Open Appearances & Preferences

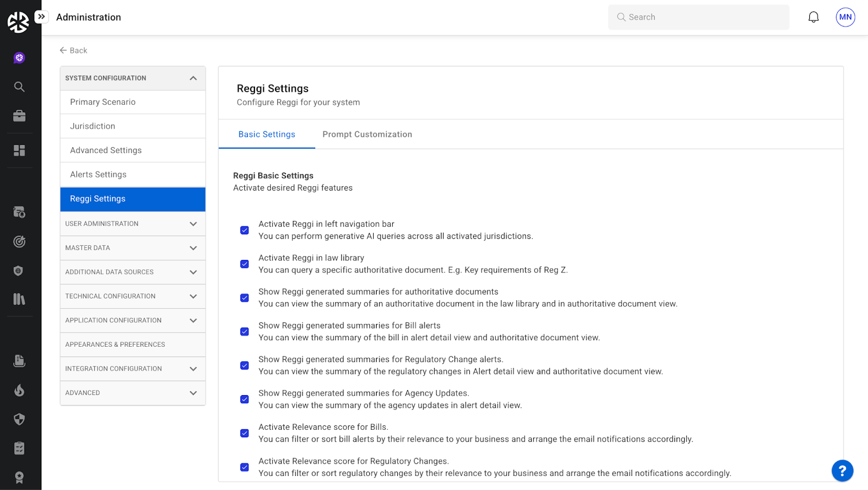tap(115, 345)
